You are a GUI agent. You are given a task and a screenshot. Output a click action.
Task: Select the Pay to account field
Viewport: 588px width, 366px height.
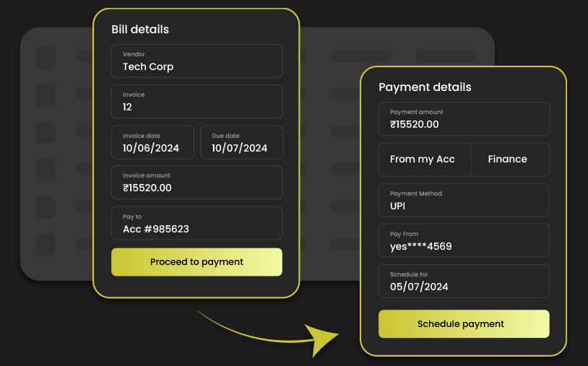(x=196, y=223)
